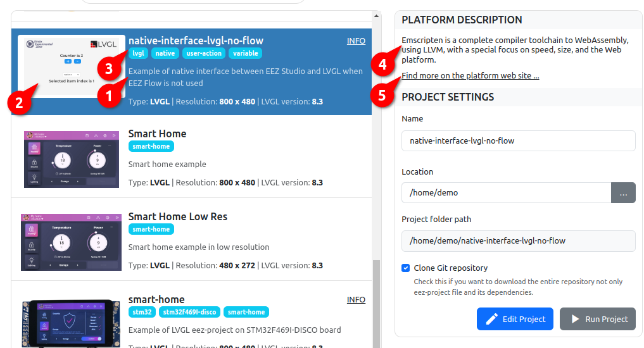The height and width of the screenshot is (348, 644).
Task: Focus the project Name input field
Action: coord(519,140)
